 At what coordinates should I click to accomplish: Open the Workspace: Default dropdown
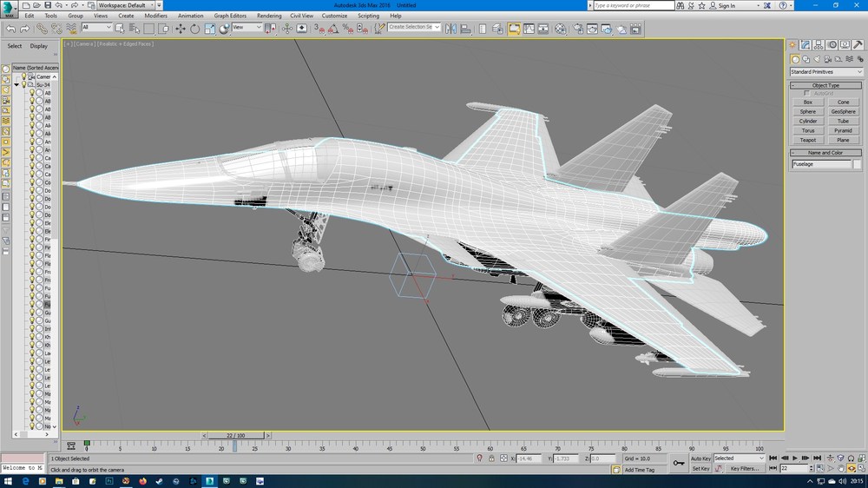coord(126,5)
